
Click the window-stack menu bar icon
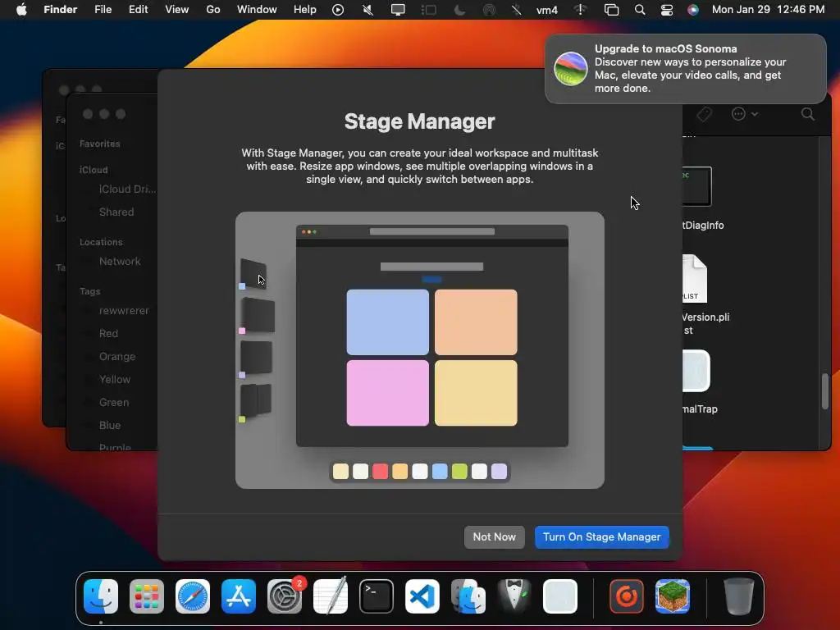pyautogui.click(x=611, y=10)
